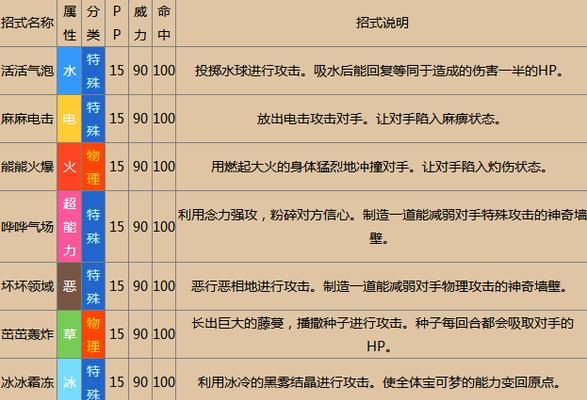Click the 招式说明 column header
Screen dimensions: 587x400
click(382, 23)
